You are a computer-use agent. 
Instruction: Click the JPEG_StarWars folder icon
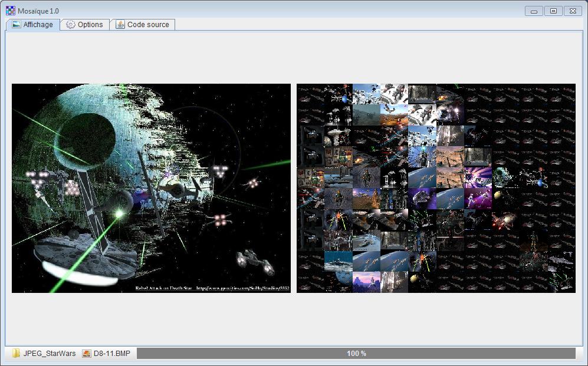coord(16,353)
